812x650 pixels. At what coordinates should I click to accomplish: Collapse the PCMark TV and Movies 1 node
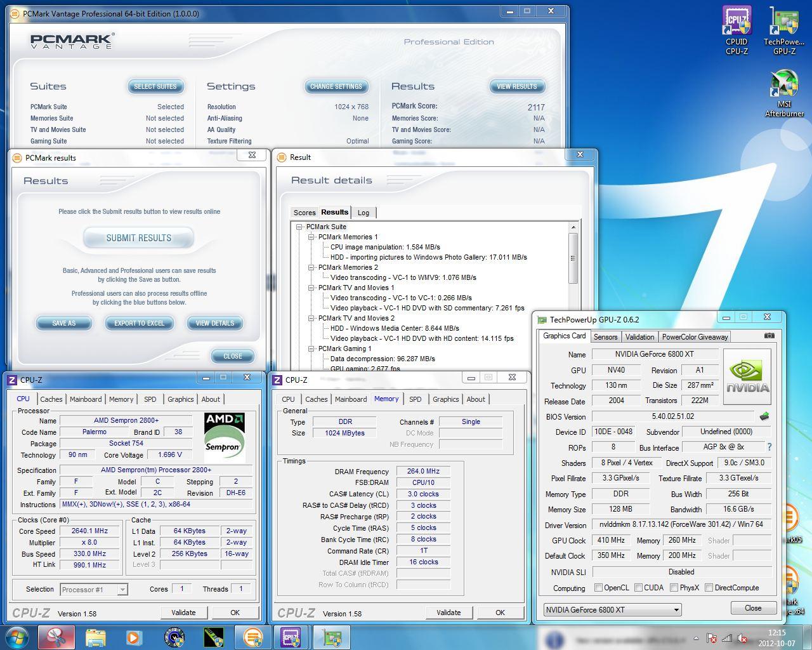[311, 288]
